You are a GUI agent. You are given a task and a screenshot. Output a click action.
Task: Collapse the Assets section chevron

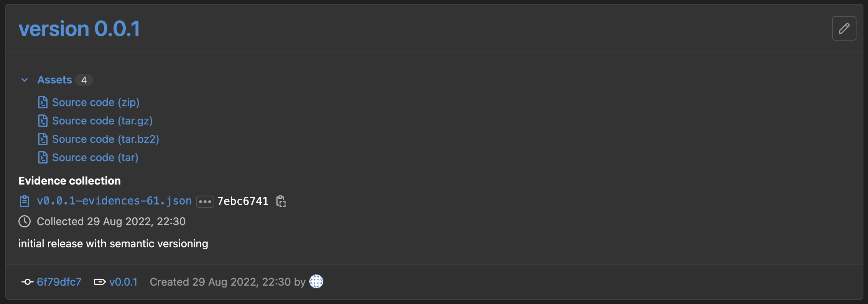point(25,80)
